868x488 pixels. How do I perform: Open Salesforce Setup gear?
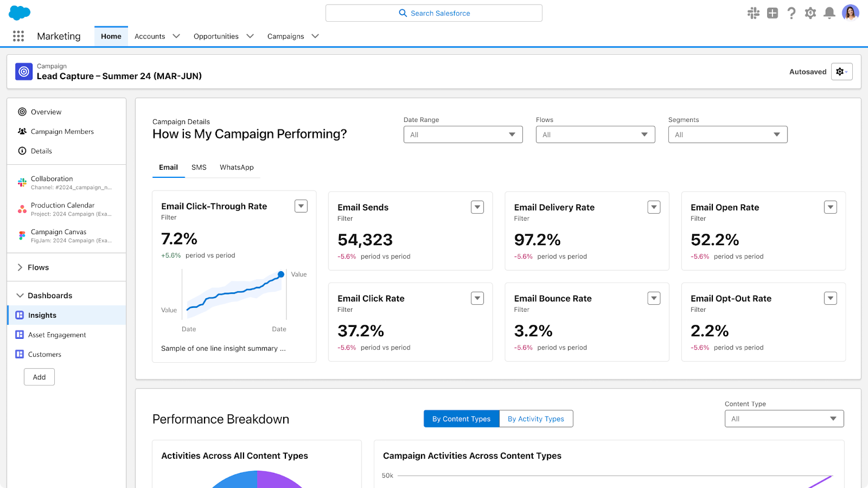[810, 14]
